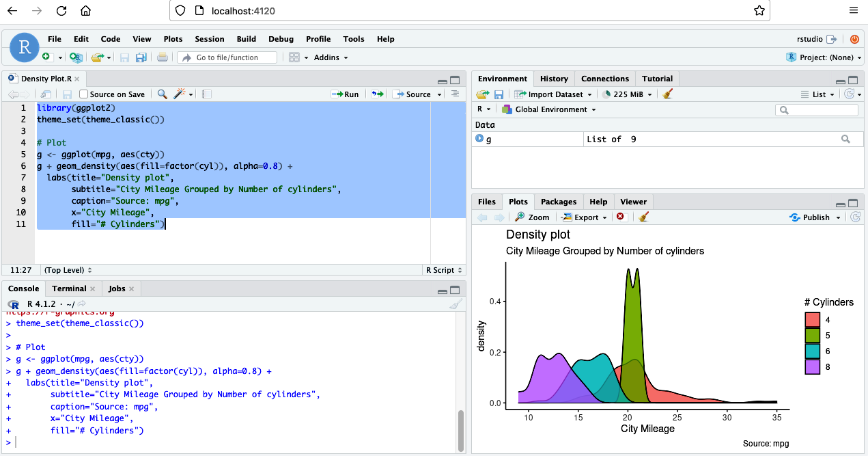
Task: Click the find/replace magnifier in editor toolbar
Action: [x=163, y=94]
